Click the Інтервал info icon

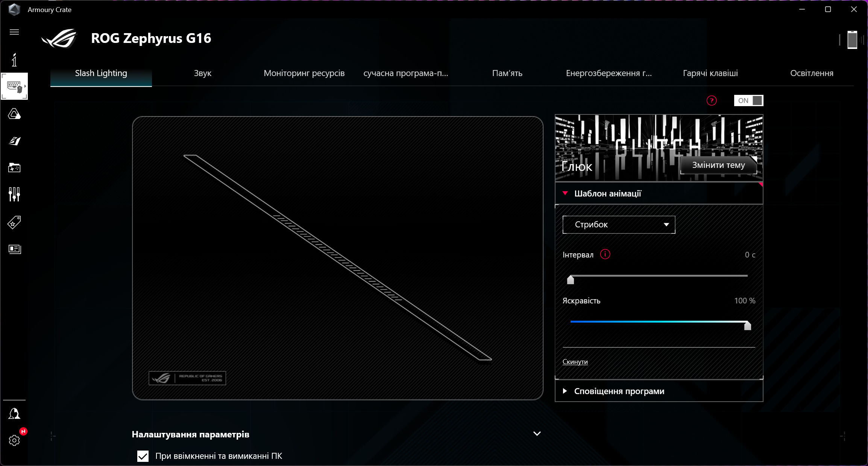[605, 254]
